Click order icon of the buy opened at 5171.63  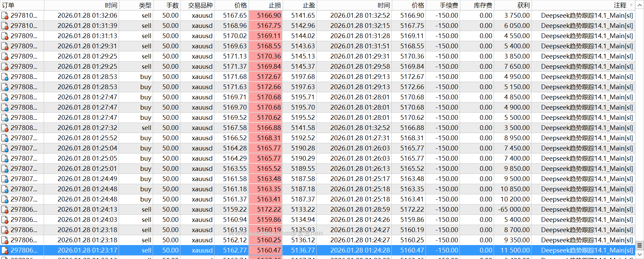point(5,87)
